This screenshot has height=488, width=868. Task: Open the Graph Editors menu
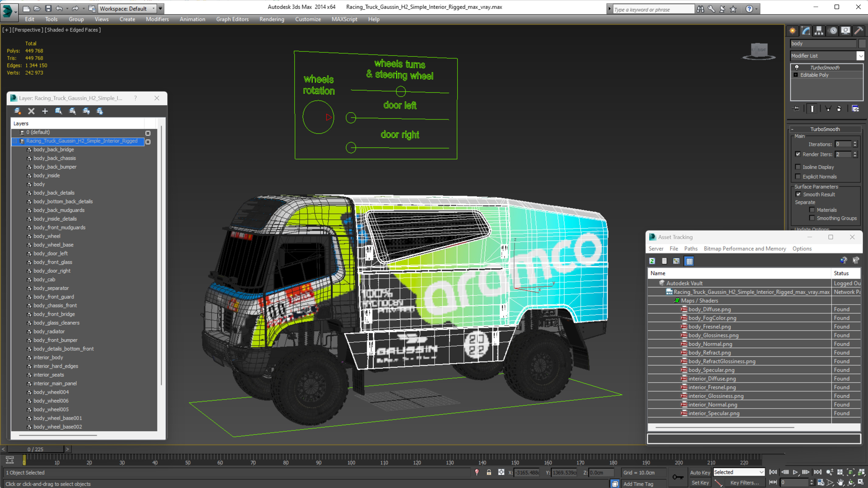point(232,19)
